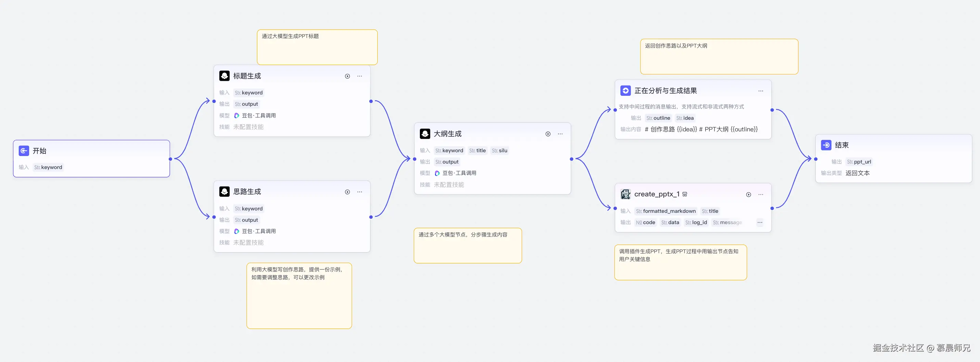Viewport: 980px width, 362px height.
Task: Click the 标题生成 LLM node icon
Action: [224, 76]
